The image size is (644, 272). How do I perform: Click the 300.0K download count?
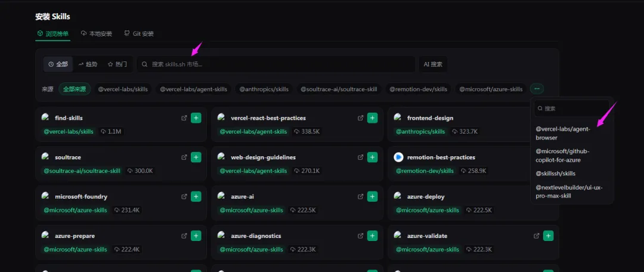tap(141, 171)
